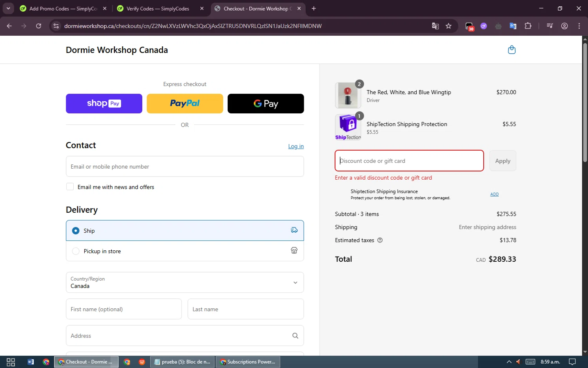The height and width of the screenshot is (368, 588).
Task: Click the extension icon with red 30 badge
Action: [x=469, y=26]
